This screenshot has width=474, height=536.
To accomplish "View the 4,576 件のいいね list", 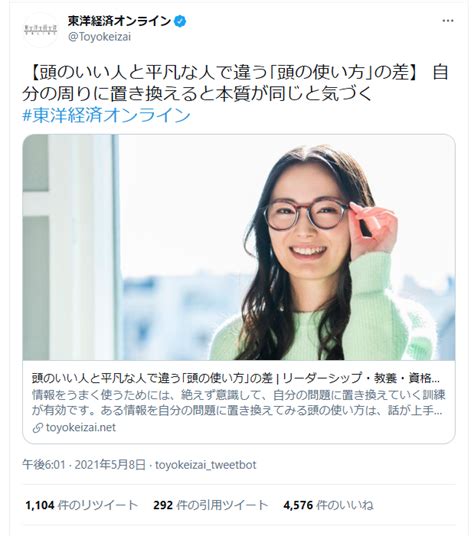I will click(328, 505).
